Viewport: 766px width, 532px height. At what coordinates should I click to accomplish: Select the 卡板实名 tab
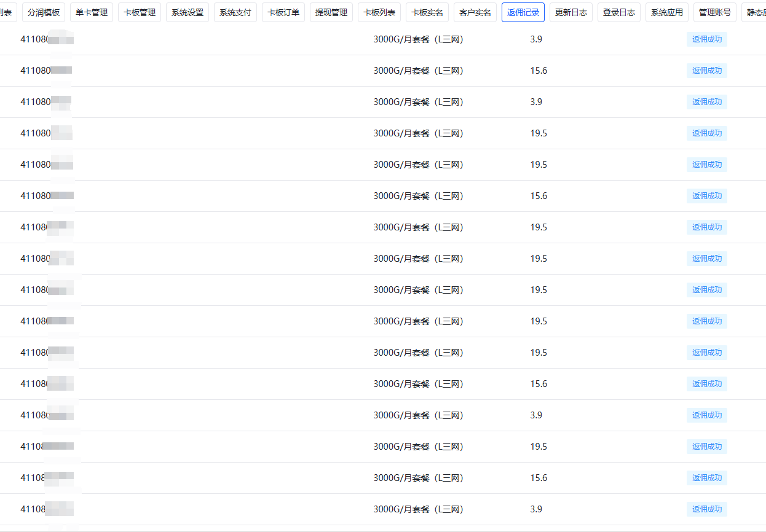427,12
